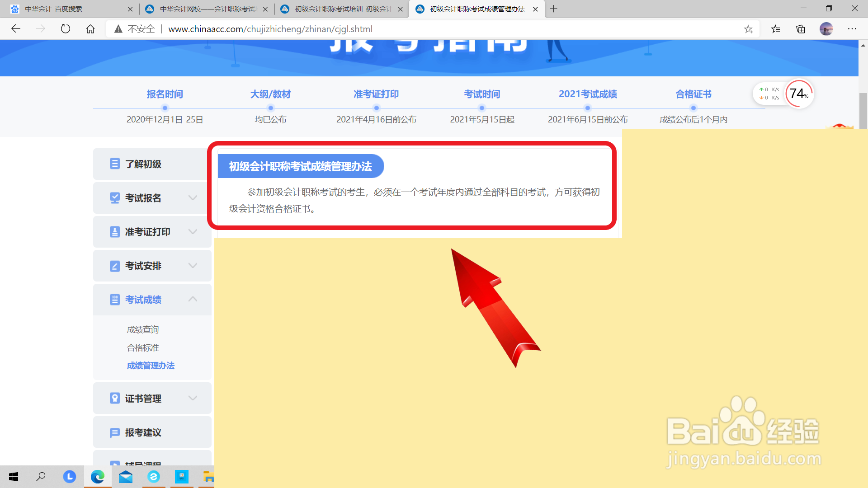Click the 2021考试成绩 timeline marker dot
This screenshot has width=868, height=488.
click(588, 108)
